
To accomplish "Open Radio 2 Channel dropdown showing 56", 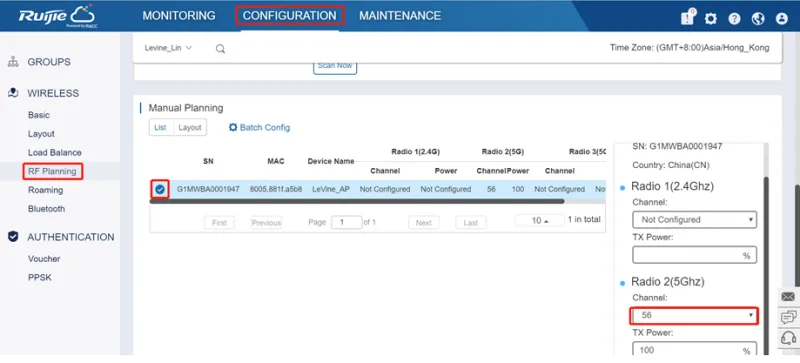I will [x=694, y=316].
